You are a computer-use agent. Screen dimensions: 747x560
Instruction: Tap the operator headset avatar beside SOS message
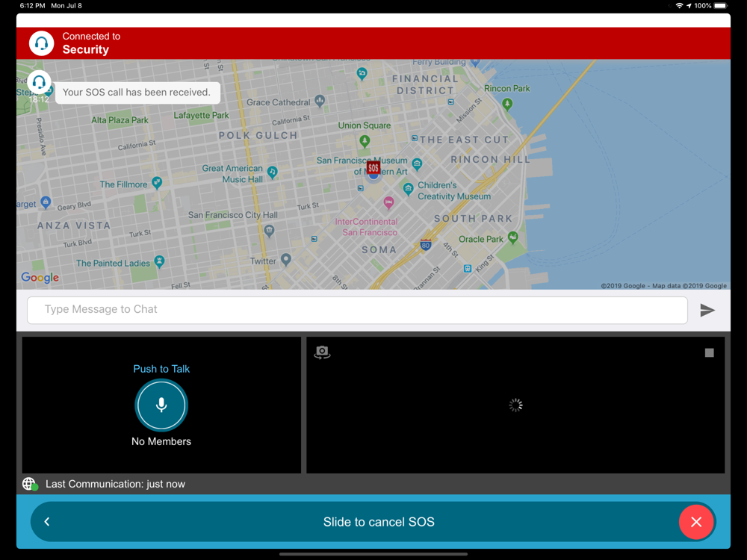point(39,82)
